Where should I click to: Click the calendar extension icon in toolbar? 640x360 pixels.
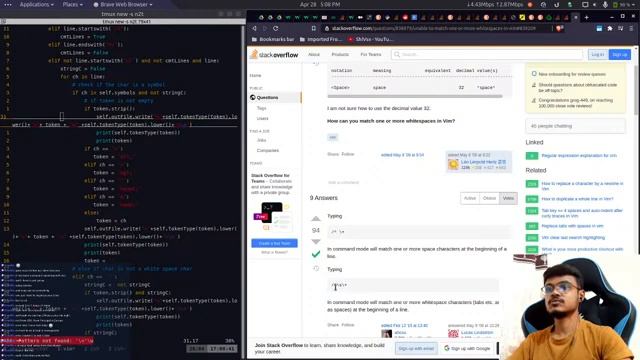point(599,29)
